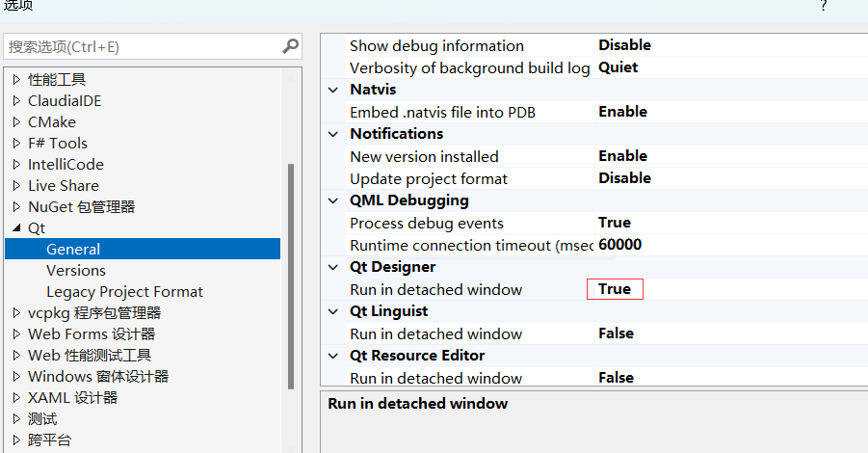The width and height of the screenshot is (868, 453).
Task: Change Verbosity of background build log value
Action: click(618, 67)
